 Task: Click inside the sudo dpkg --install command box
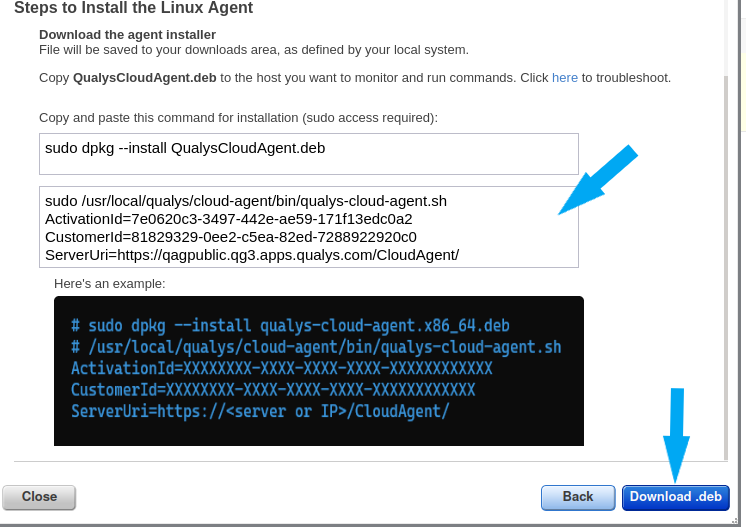(309, 154)
